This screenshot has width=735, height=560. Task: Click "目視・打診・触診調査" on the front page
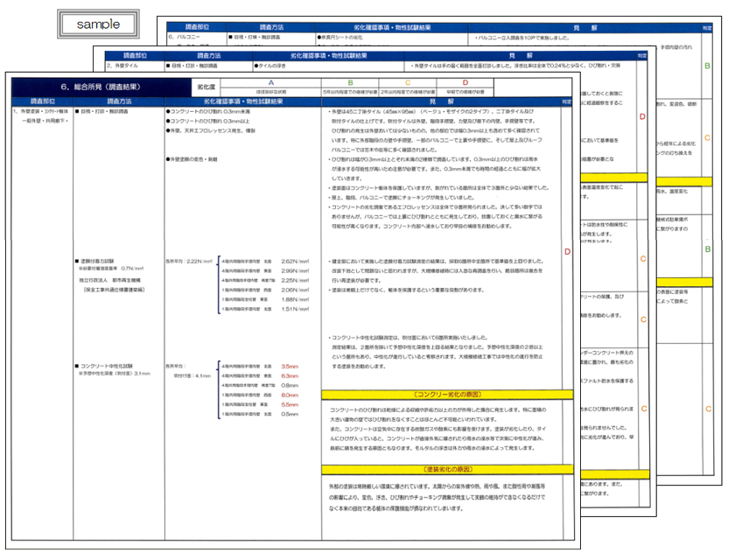[x=101, y=111]
